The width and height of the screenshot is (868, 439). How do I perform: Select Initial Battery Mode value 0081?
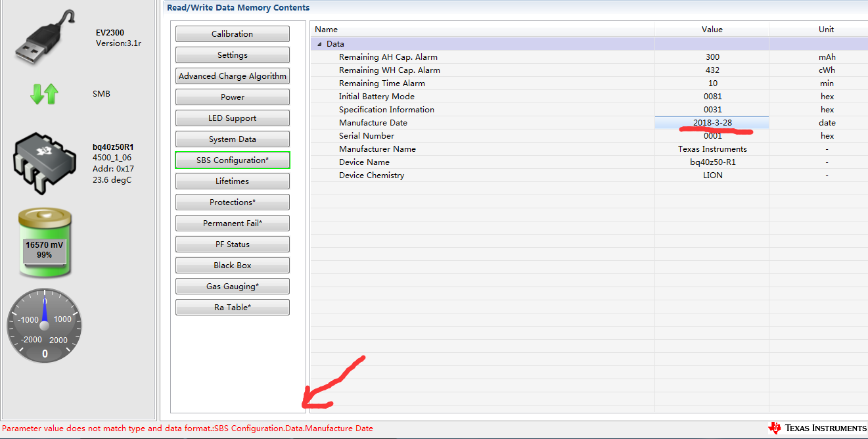(x=712, y=97)
